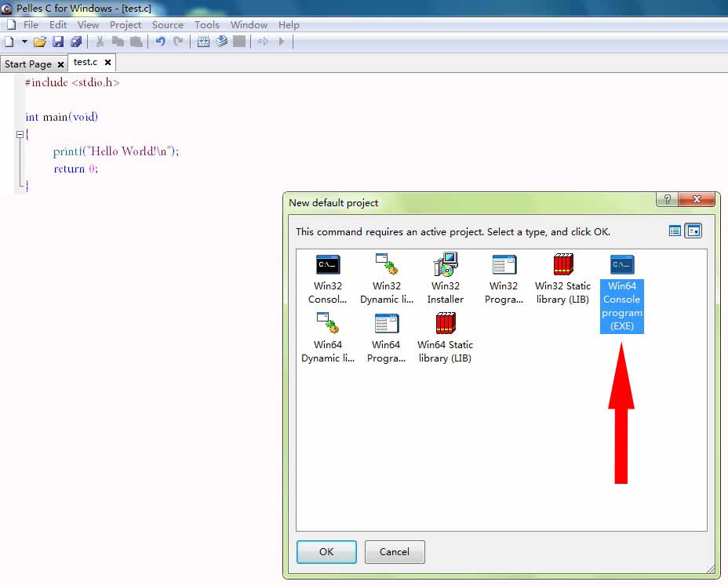Click the Redo arrow icon
This screenshot has width=728, height=585.
coord(178,42)
